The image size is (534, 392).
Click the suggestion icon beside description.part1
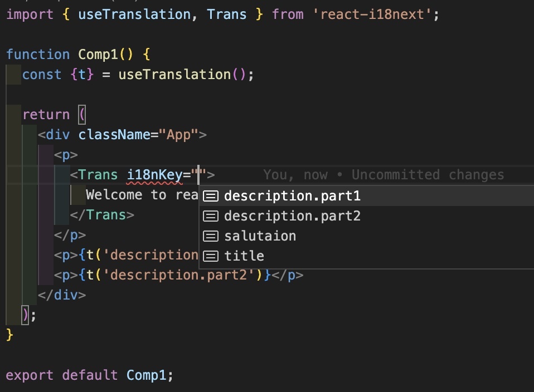pos(210,195)
